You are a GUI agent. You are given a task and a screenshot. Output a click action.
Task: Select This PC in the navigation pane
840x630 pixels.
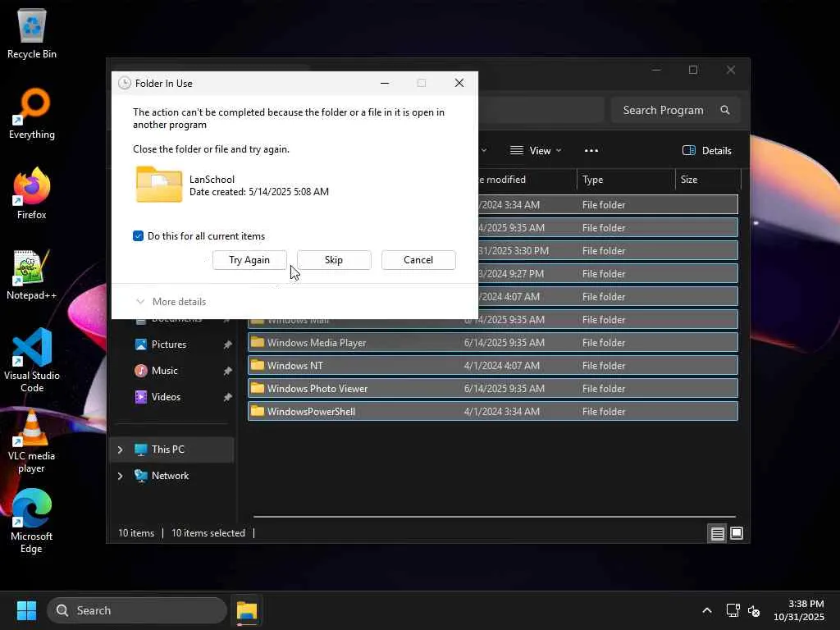(x=171, y=450)
